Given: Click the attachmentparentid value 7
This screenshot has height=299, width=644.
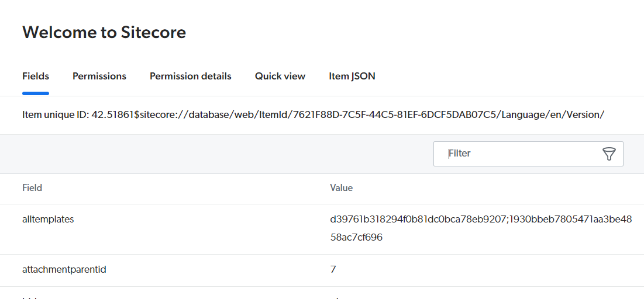Looking at the screenshot, I should pos(333,269).
